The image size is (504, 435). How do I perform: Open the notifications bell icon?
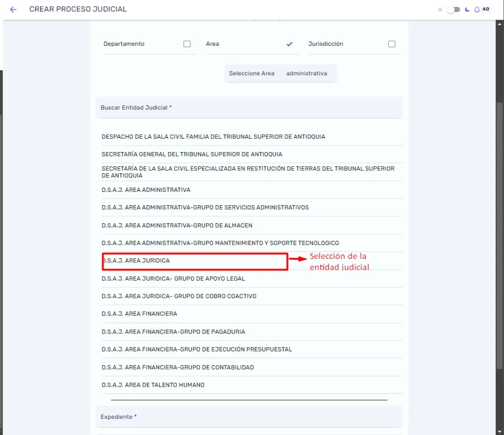(477, 10)
